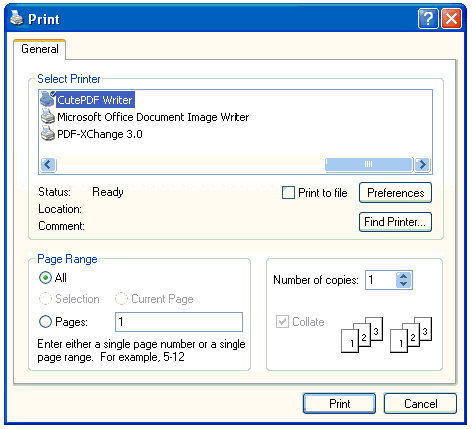Click the second collate pages illustration

[411, 335]
